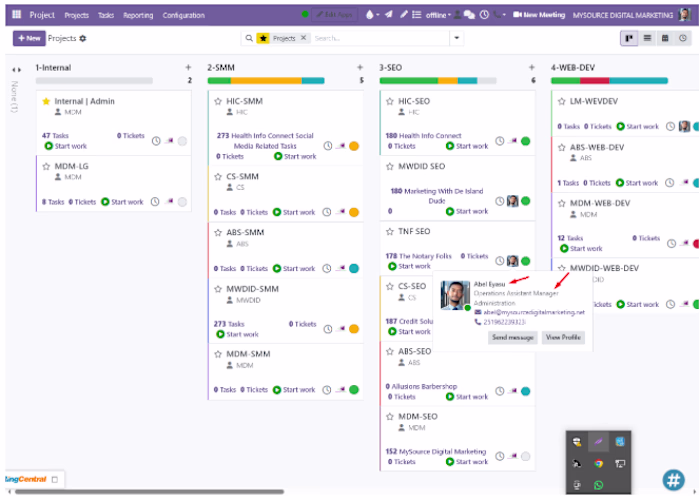Screen dimensions: 700x500
Task: Open MYSOURCE DIGITAL MARKETING company switcher
Action: point(623,15)
